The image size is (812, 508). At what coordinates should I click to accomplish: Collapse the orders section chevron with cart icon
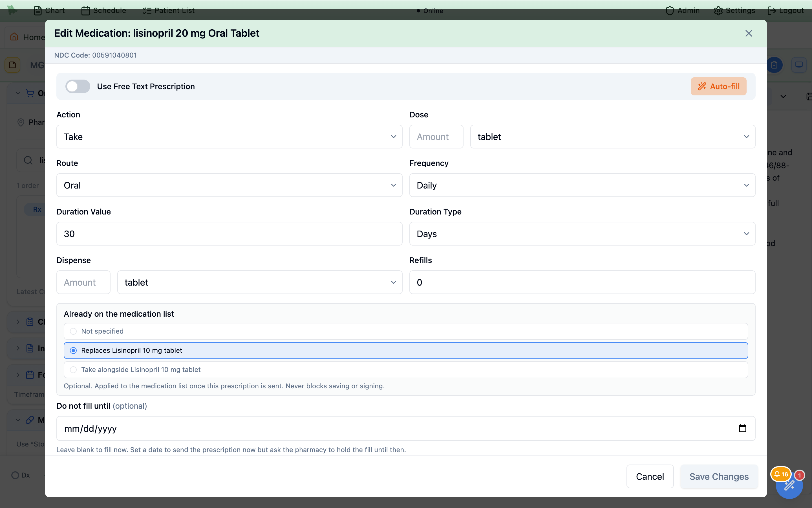coord(18,93)
